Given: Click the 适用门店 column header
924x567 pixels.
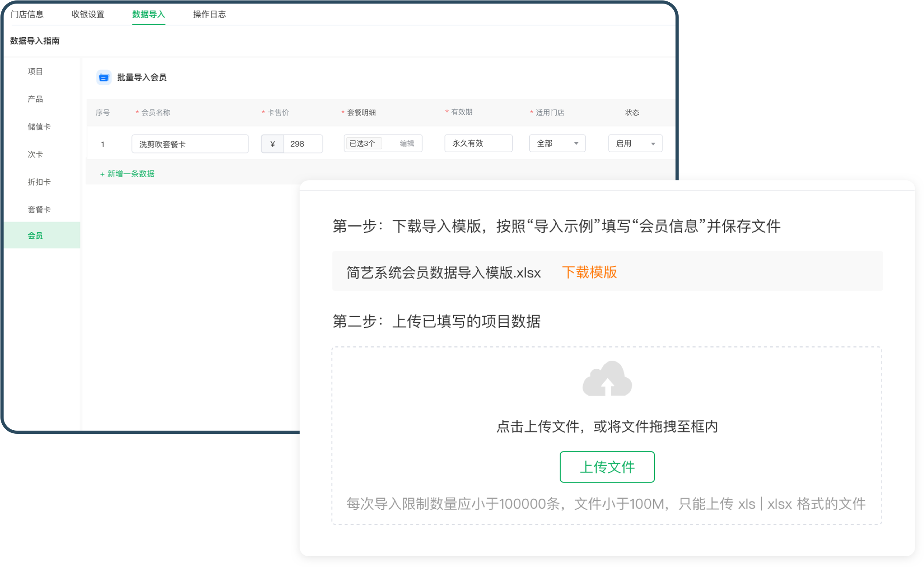Looking at the screenshot, I should tap(550, 113).
